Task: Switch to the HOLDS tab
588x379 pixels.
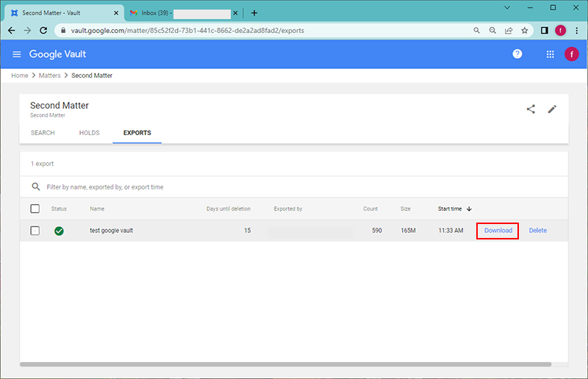Action: tap(89, 133)
